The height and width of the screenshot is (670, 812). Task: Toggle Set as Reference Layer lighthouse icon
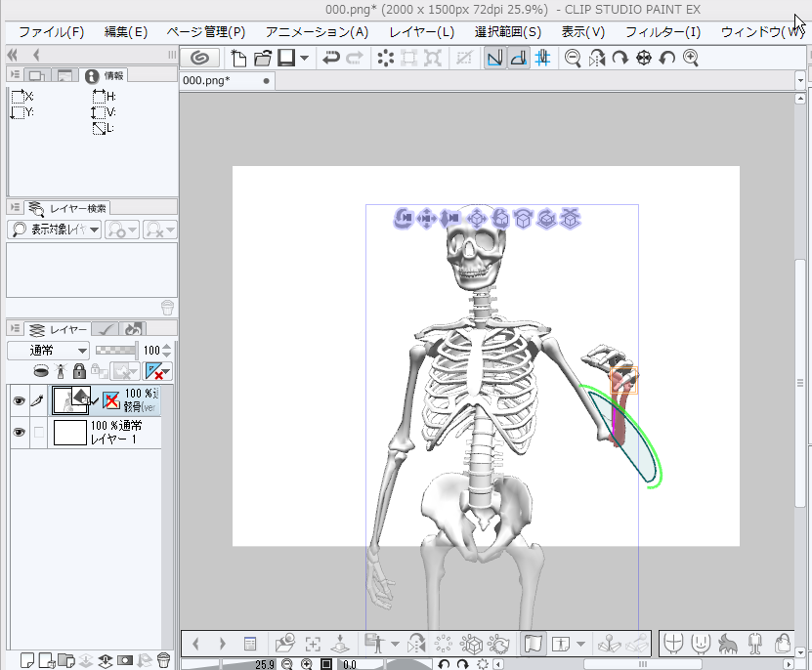point(62,371)
